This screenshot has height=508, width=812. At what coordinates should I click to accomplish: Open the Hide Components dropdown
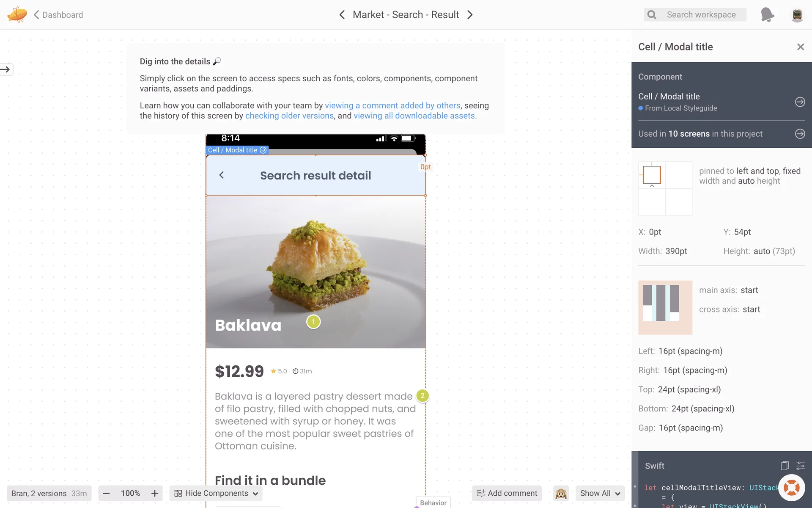point(216,493)
